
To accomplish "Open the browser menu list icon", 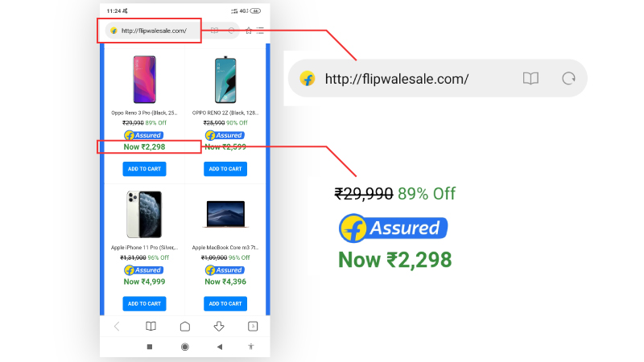I will 260,31.
